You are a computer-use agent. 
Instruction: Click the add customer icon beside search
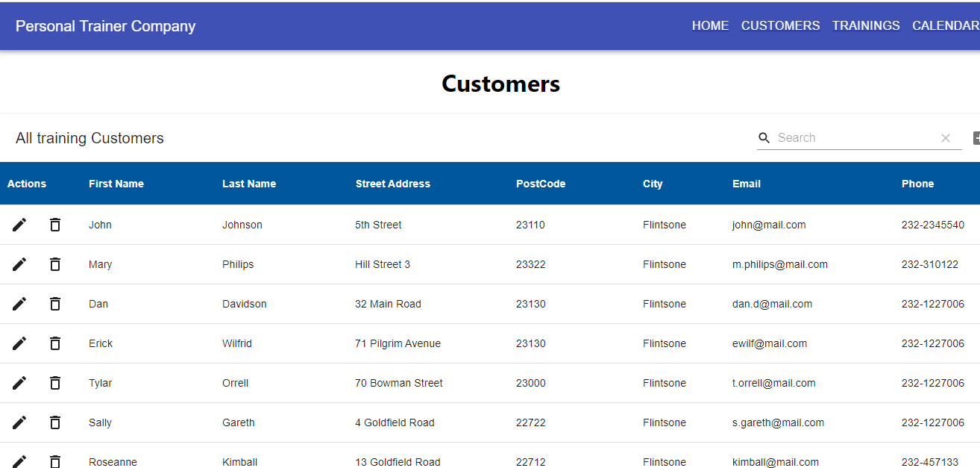click(976, 138)
